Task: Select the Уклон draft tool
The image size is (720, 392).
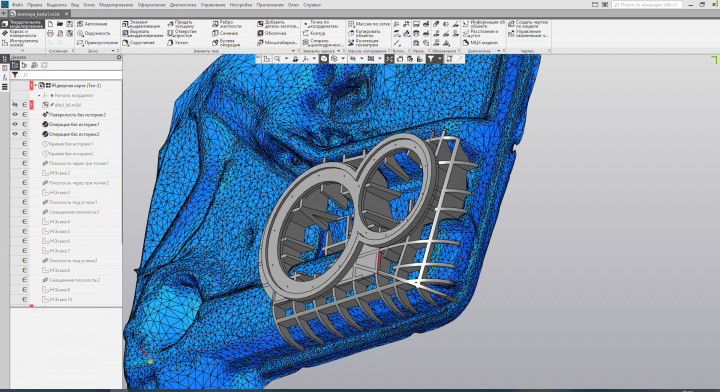Action: (x=177, y=43)
